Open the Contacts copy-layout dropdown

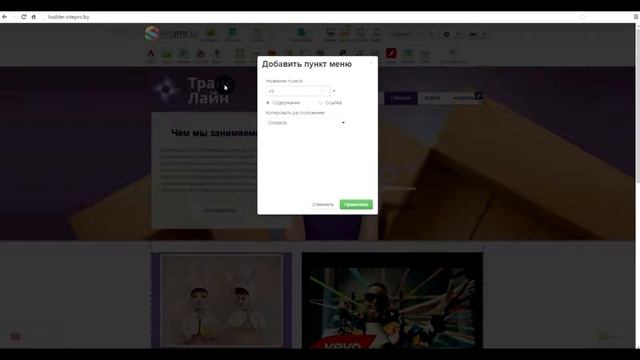point(306,123)
